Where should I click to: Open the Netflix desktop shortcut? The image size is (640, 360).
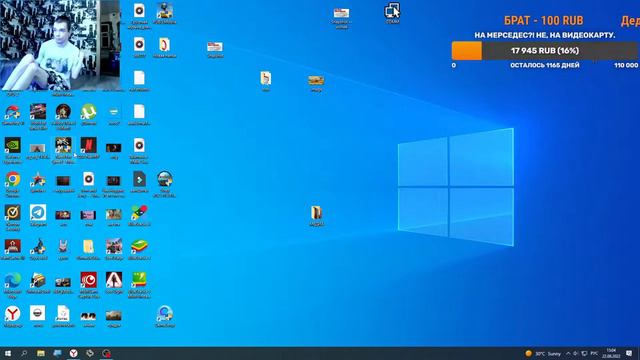point(88,145)
